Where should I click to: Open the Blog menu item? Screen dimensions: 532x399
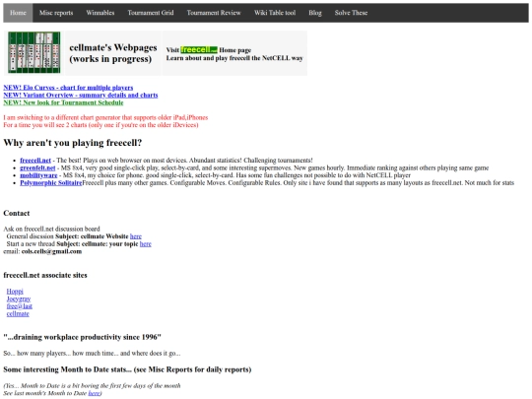click(315, 13)
